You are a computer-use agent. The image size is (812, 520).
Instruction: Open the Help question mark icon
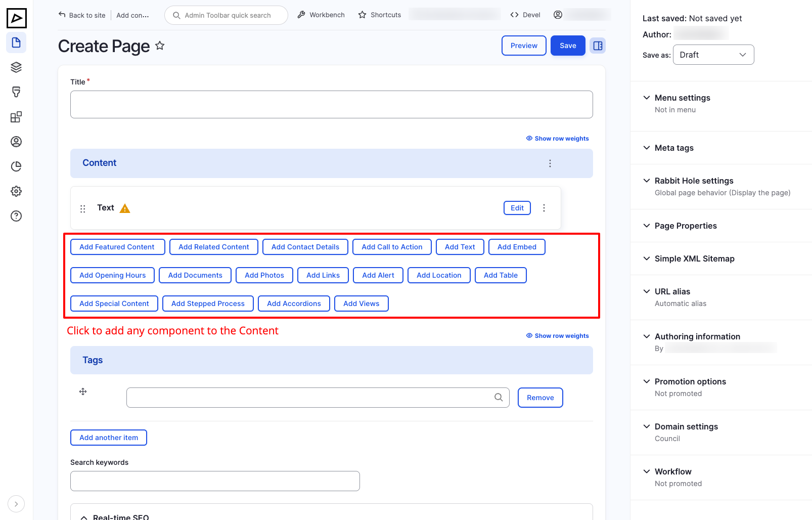[x=16, y=216]
